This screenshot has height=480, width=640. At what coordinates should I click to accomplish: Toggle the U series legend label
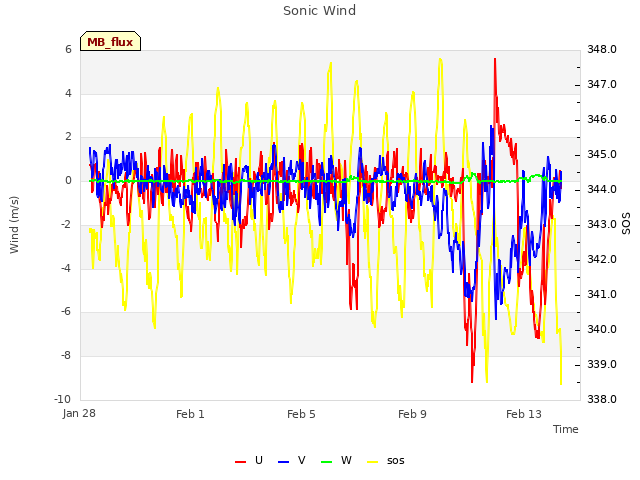[x=259, y=460]
